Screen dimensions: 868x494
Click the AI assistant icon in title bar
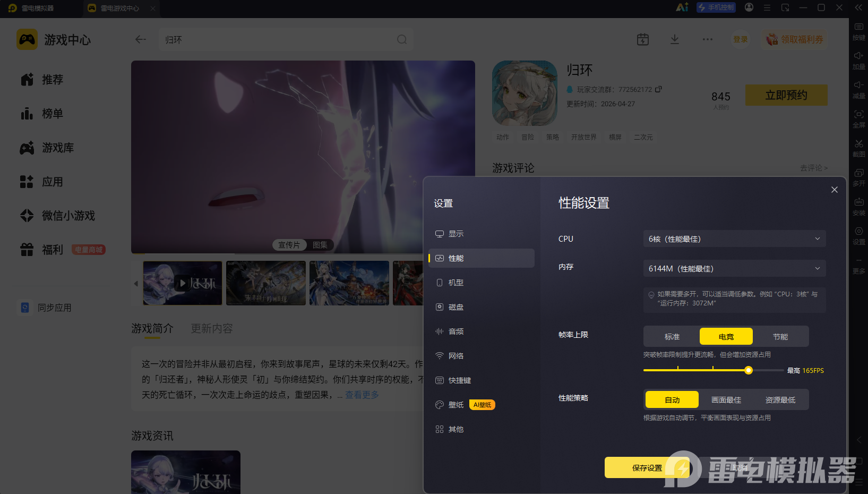pyautogui.click(x=682, y=7)
